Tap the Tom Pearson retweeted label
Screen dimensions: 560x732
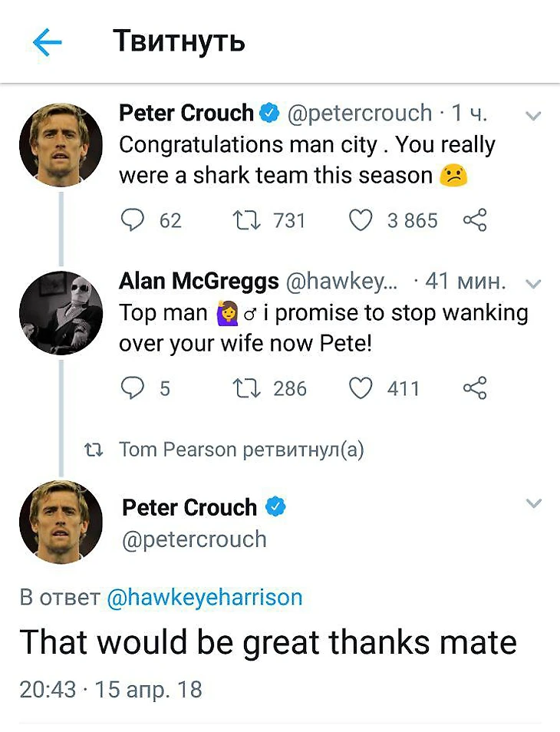(x=241, y=450)
